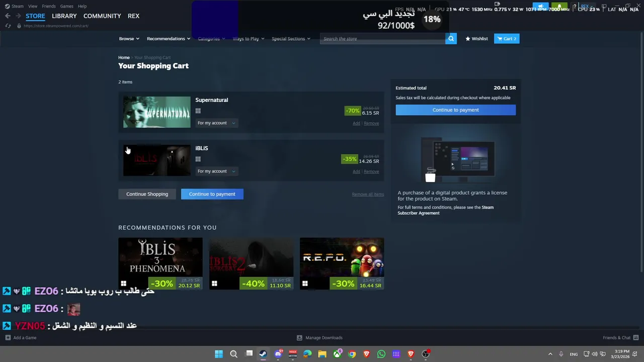Open Iblis 2 recommendation at 11.10 SR
The width and height of the screenshot is (644, 362).
tap(251, 263)
